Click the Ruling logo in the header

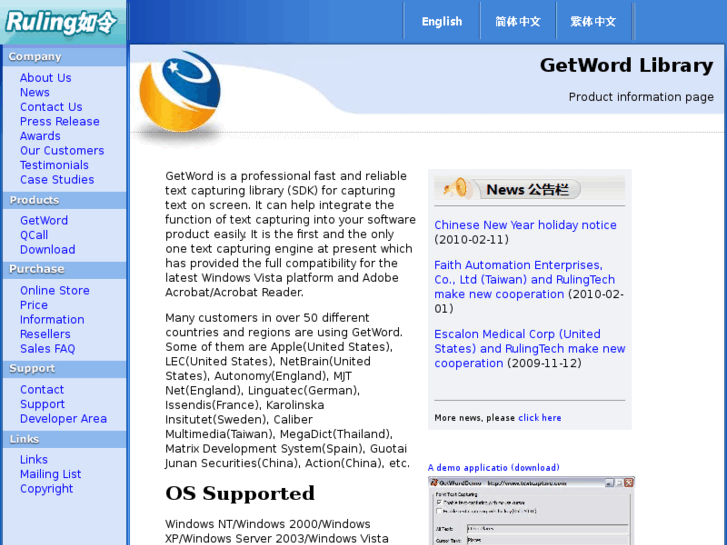[61, 22]
